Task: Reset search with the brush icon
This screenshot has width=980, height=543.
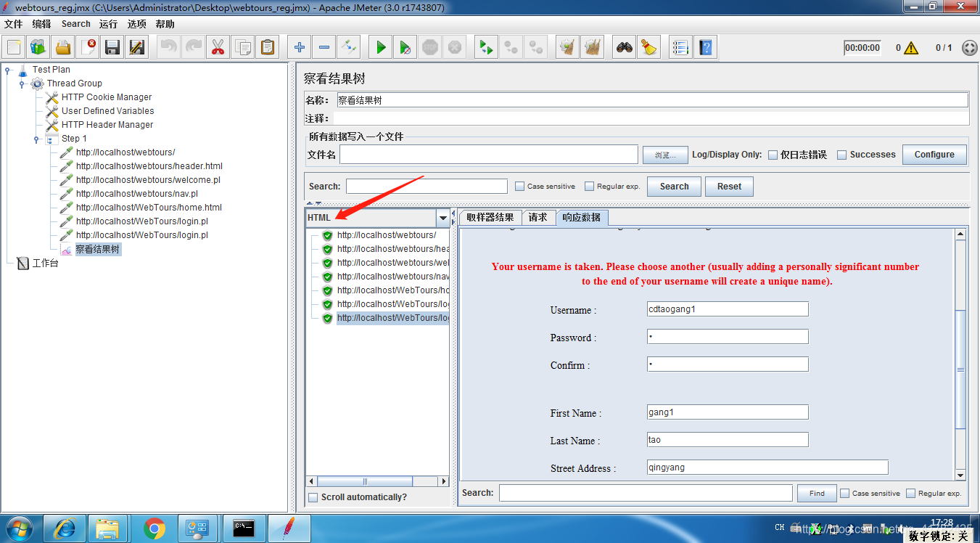Action: (x=649, y=48)
